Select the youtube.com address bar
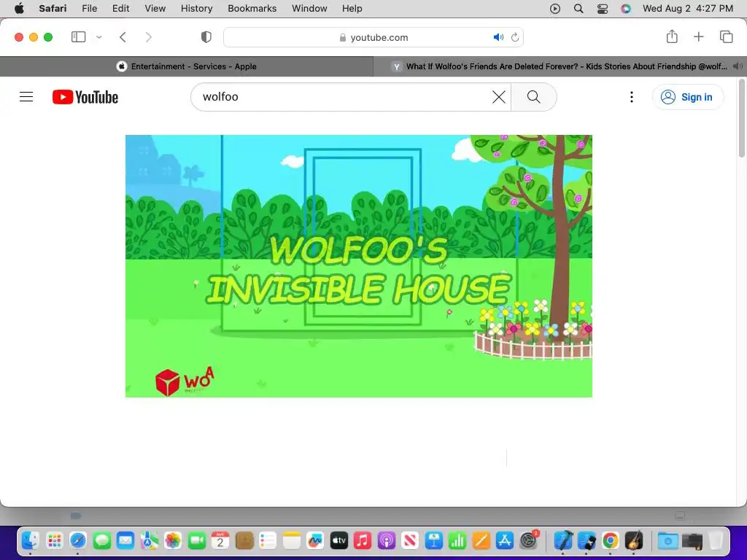Image resolution: width=747 pixels, height=560 pixels. (x=373, y=37)
